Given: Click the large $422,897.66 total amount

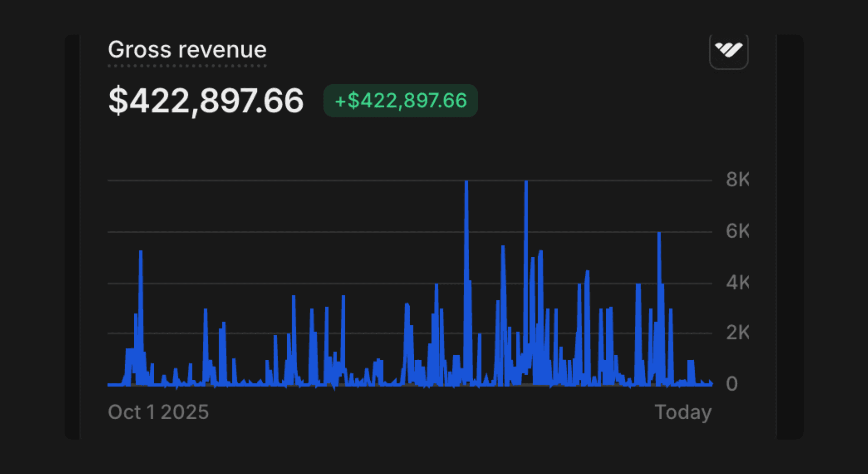Looking at the screenshot, I should 206,100.
